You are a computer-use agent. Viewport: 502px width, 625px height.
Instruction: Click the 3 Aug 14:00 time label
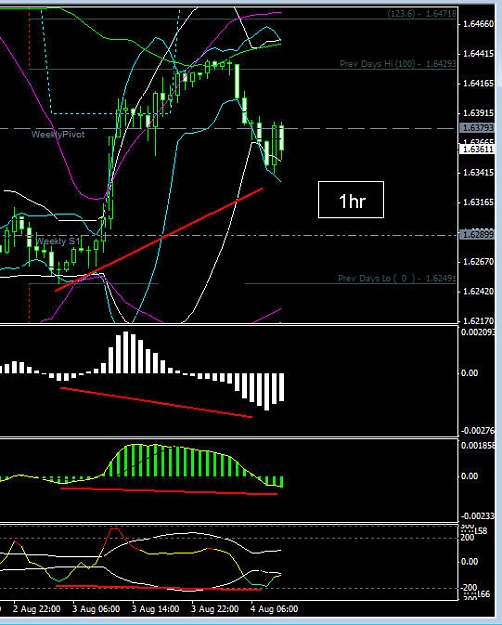(x=156, y=609)
